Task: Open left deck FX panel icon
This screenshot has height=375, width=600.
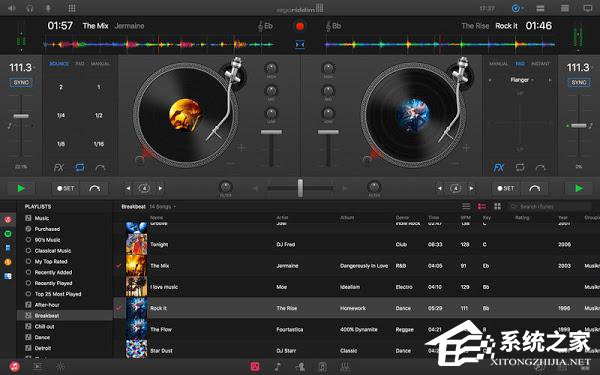Action: coord(59,168)
